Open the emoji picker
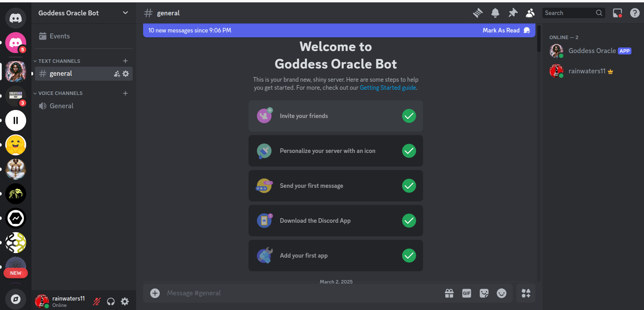The height and width of the screenshot is (310, 644). pos(502,293)
